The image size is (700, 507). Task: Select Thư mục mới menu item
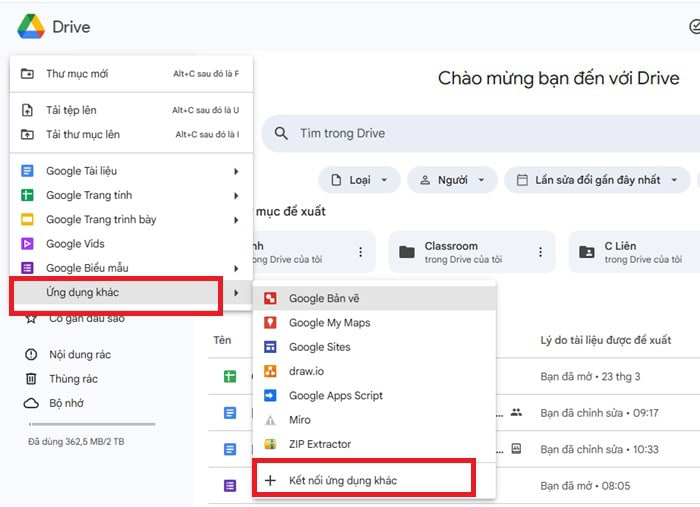pos(131,74)
